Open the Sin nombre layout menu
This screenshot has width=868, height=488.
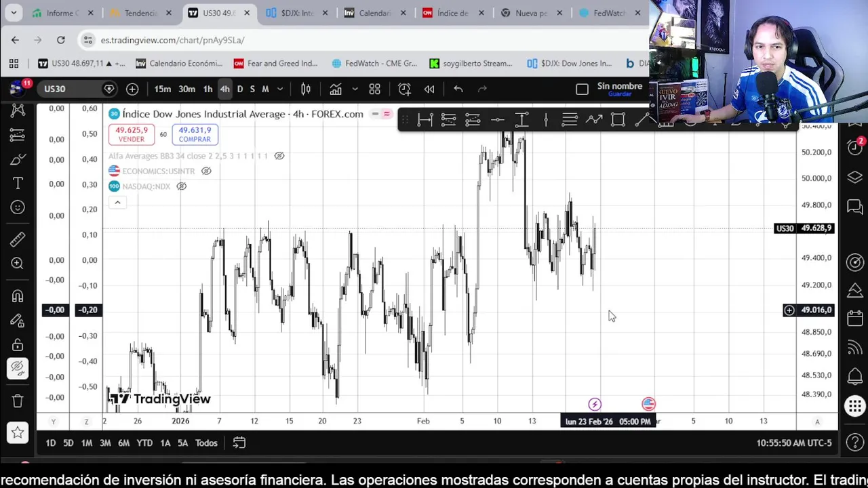point(620,89)
